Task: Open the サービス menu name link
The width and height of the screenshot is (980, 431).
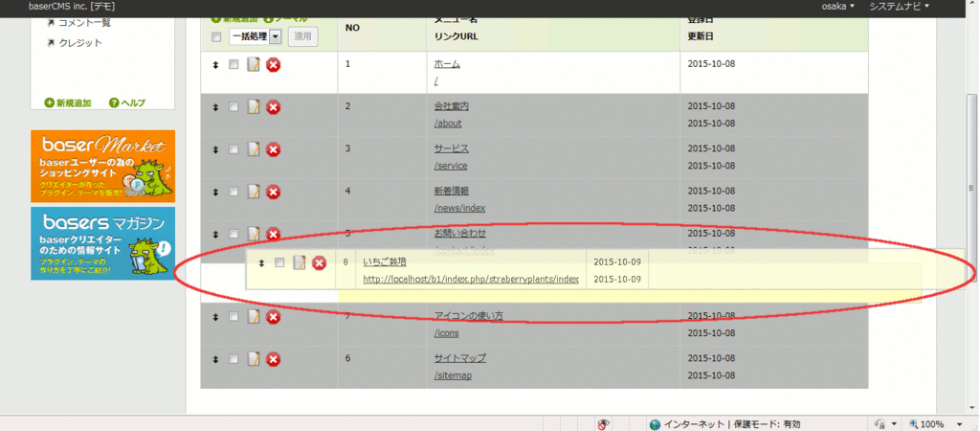Action: pos(452,148)
